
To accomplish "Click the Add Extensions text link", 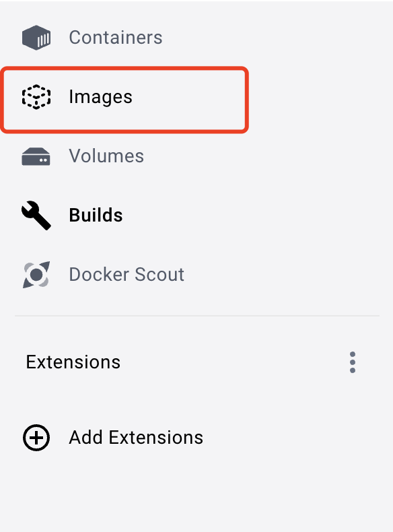I will (136, 437).
